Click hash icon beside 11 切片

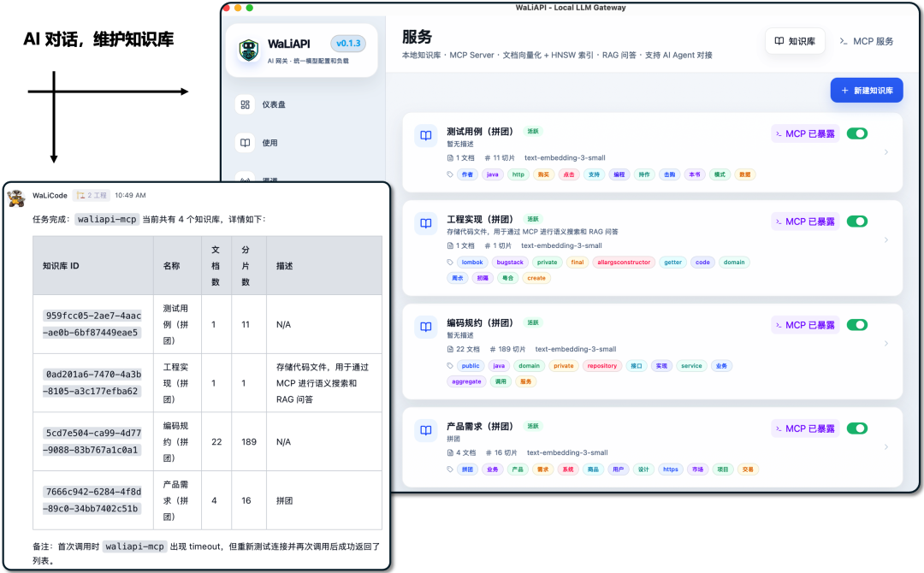pos(488,158)
